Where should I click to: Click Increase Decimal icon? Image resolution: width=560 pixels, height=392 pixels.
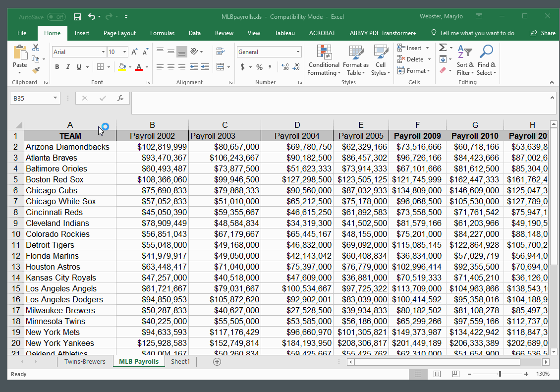pos(285,67)
